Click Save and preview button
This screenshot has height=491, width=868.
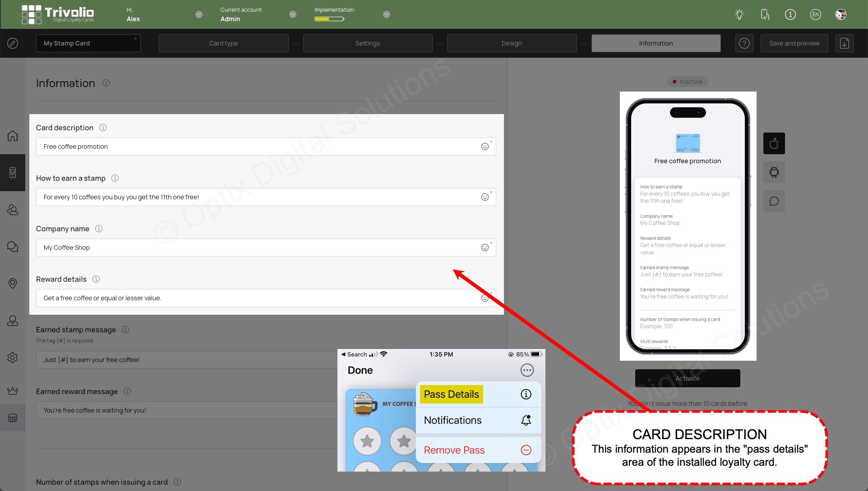click(x=794, y=43)
